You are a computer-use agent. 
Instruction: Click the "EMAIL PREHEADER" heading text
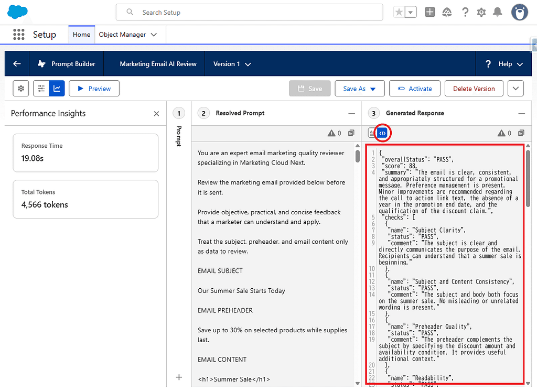coord(225,311)
